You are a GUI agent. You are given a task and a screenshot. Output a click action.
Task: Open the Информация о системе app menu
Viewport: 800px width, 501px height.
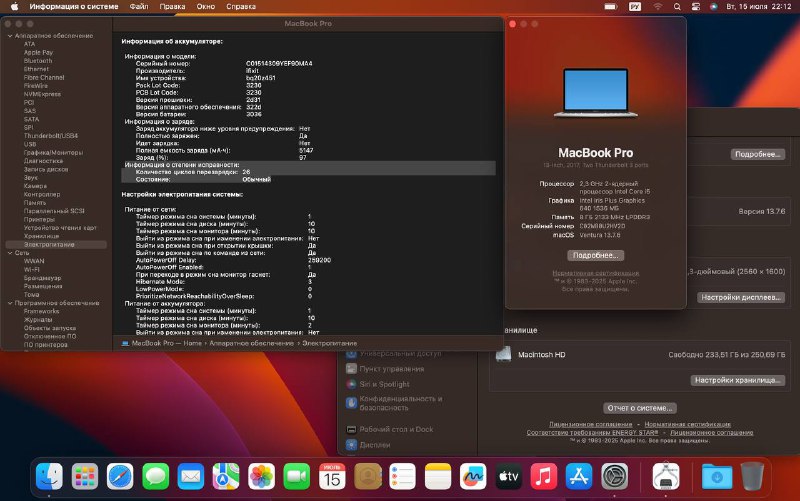coord(73,7)
